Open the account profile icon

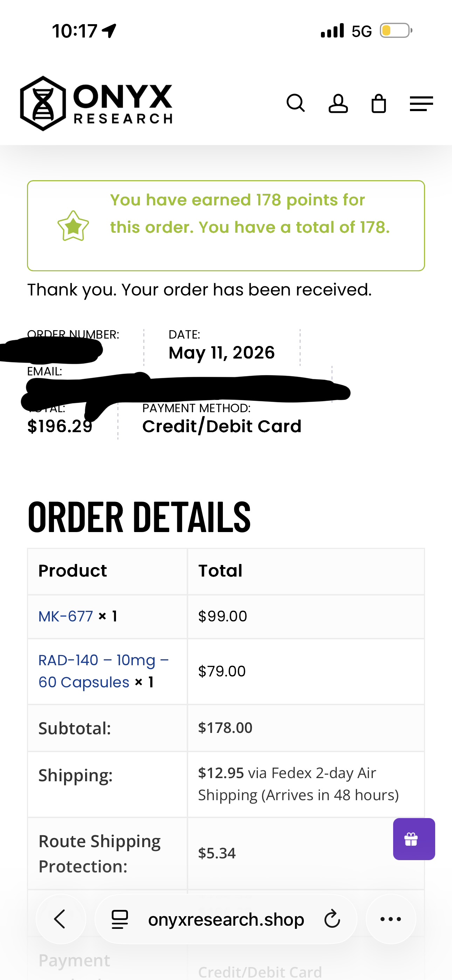pos(338,103)
